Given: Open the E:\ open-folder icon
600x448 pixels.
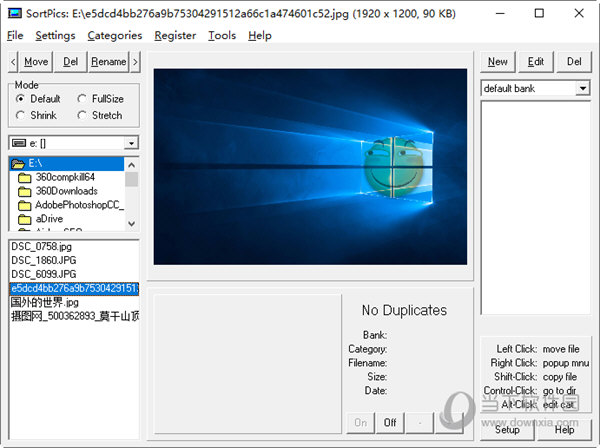Looking at the screenshot, I should pyautogui.click(x=18, y=164).
